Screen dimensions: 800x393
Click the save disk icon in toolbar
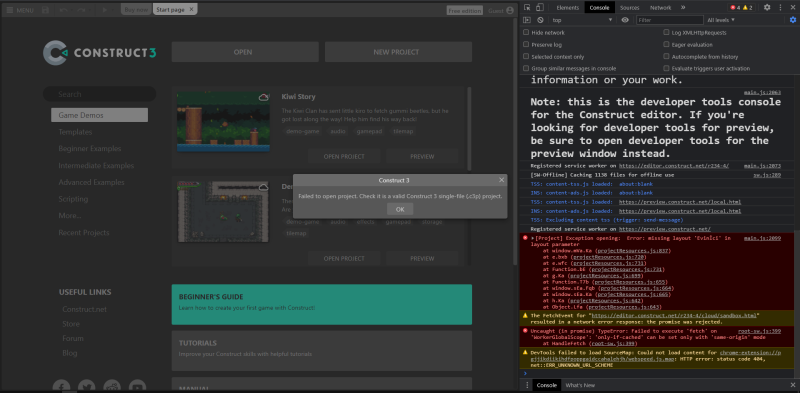(x=45, y=10)
